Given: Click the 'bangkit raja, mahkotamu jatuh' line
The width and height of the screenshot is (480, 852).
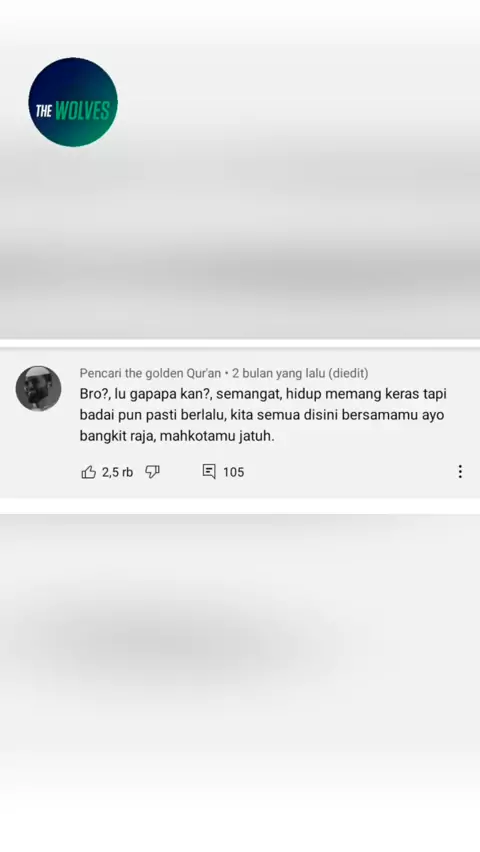Looking at the screenshot, I should coord(177,436).
